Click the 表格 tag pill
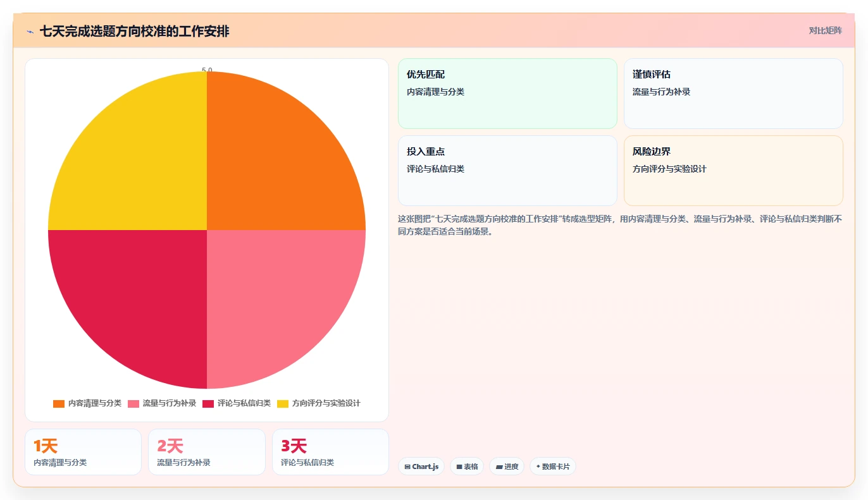This screenshot has height=500, width=868. [x=467, y=466]
